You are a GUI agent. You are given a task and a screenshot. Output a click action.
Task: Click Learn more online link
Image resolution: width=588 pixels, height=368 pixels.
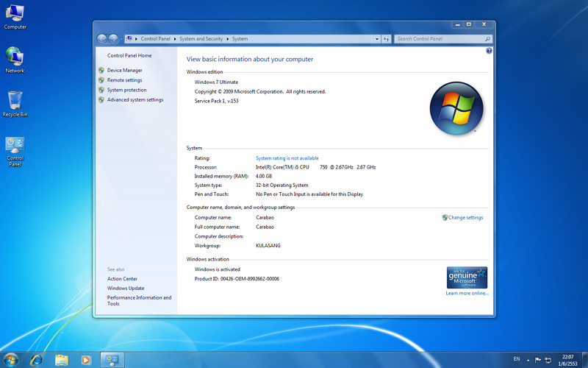click(467, 293)
